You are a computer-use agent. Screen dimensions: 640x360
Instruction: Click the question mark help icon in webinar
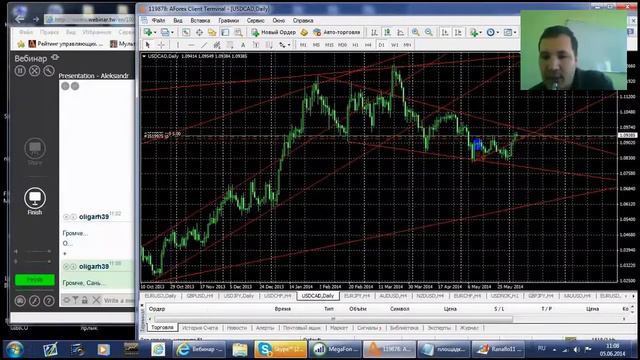(x=49, y=301)
